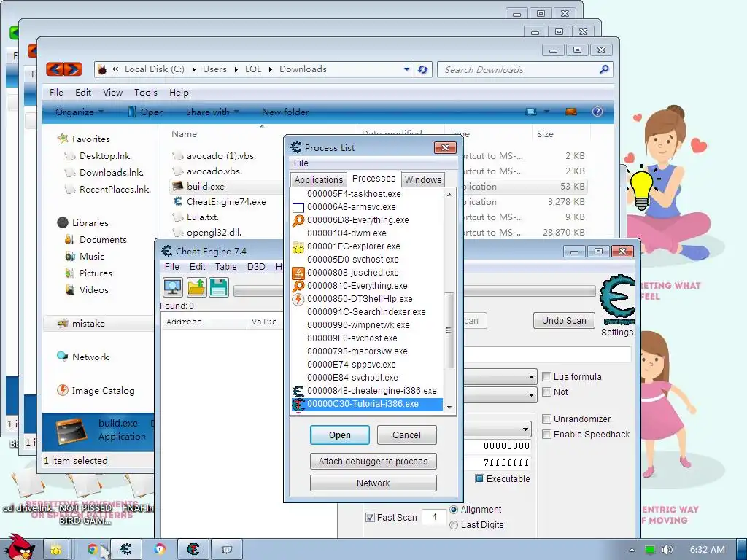Select the Last Digits radio button

[454, 525]
